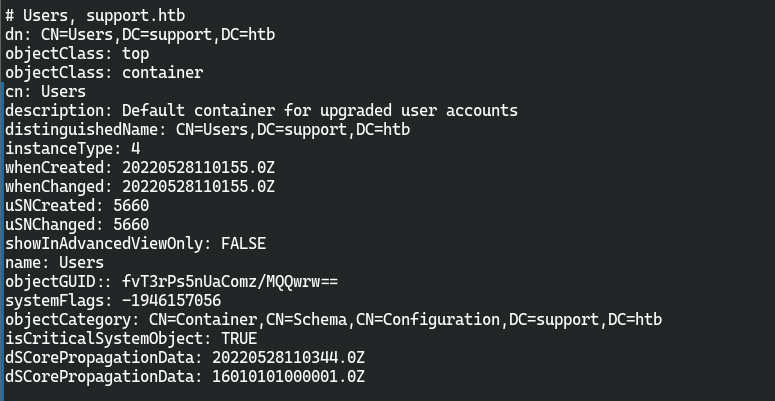The width and height of the screenshot is (775, 401).
Task: Click the dSCorePropagationData 20220528110344.0Z value
Action: [288, 357]
